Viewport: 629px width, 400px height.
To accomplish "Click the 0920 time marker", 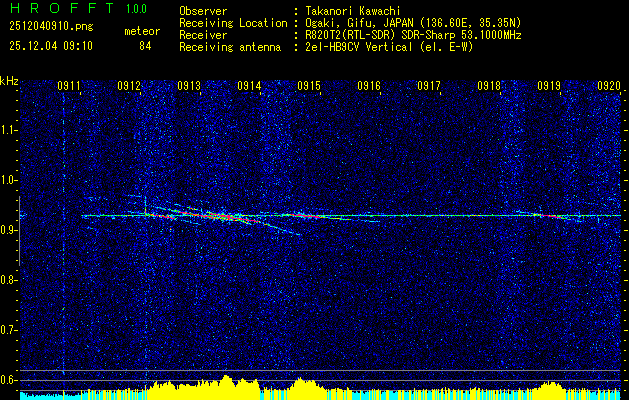I will (x=609, y=86).
